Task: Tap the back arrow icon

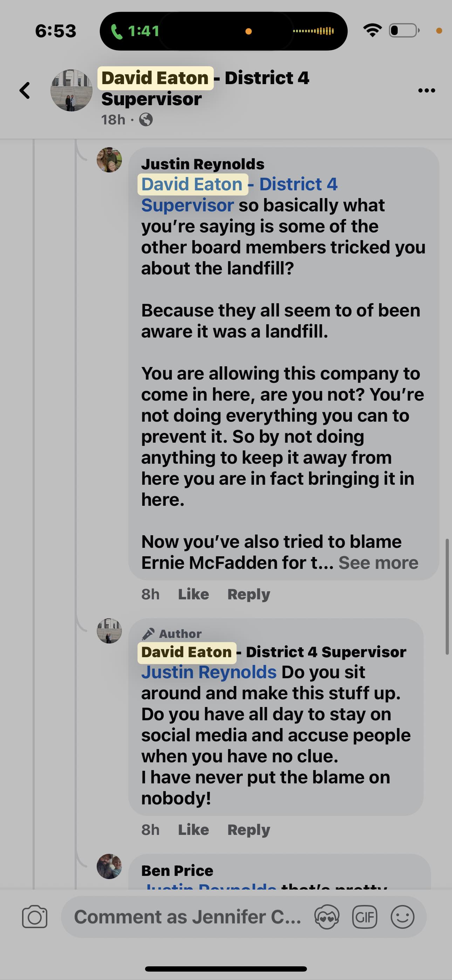Action: 25,90
